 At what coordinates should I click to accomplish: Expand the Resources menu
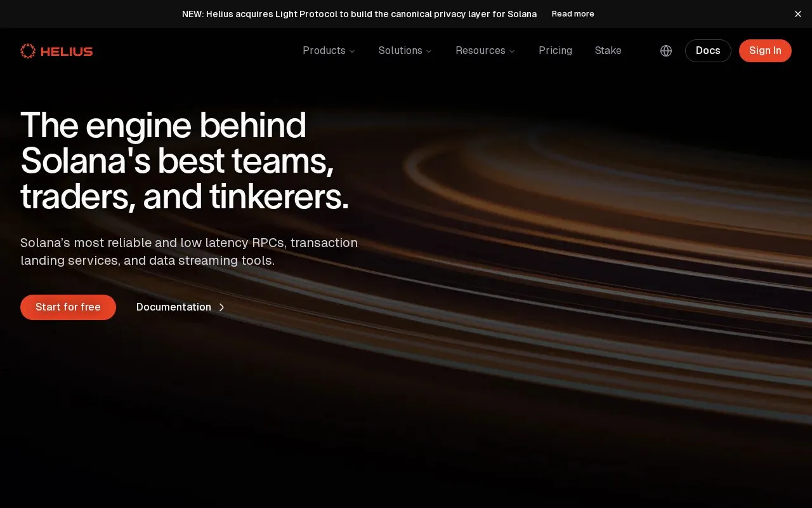pyautogui.click(x=485, y=51)
